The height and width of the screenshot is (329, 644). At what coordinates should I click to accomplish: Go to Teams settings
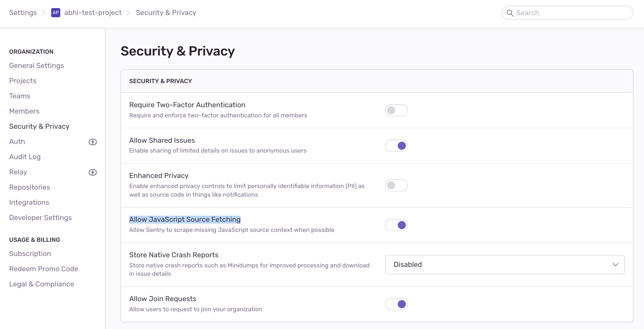[x=20, y=96]
